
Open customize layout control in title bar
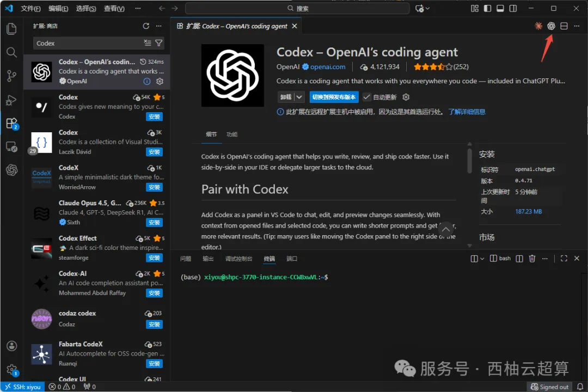click(x=475, y=8)
